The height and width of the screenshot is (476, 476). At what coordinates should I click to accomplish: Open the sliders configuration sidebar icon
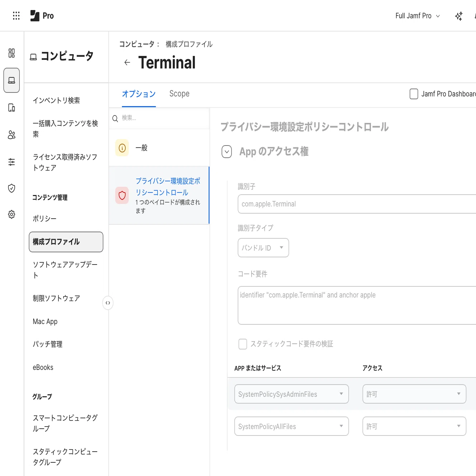point(11,162)
